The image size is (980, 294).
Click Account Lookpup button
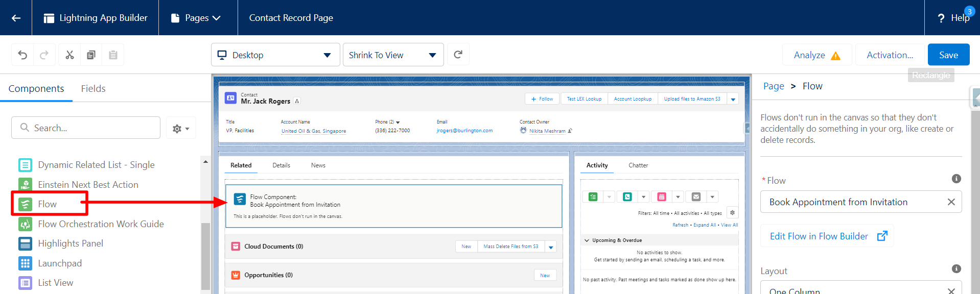633,99
